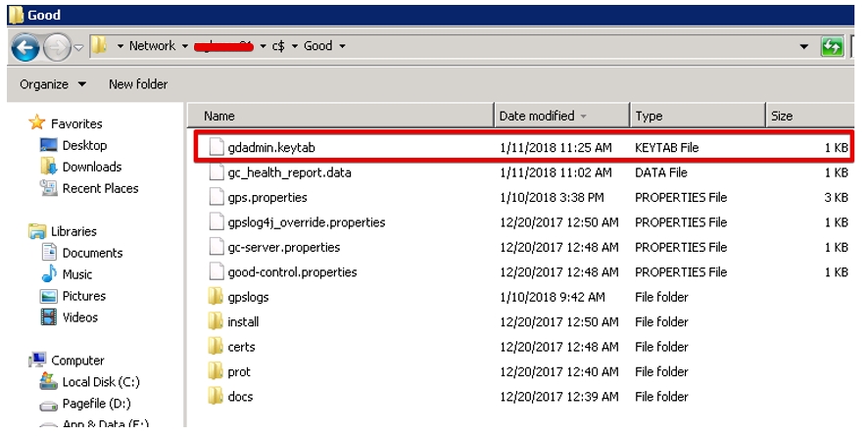The height and width of the screenshot is (436, 868).
Task: Click the New folder button
Action: pos(138,84)
